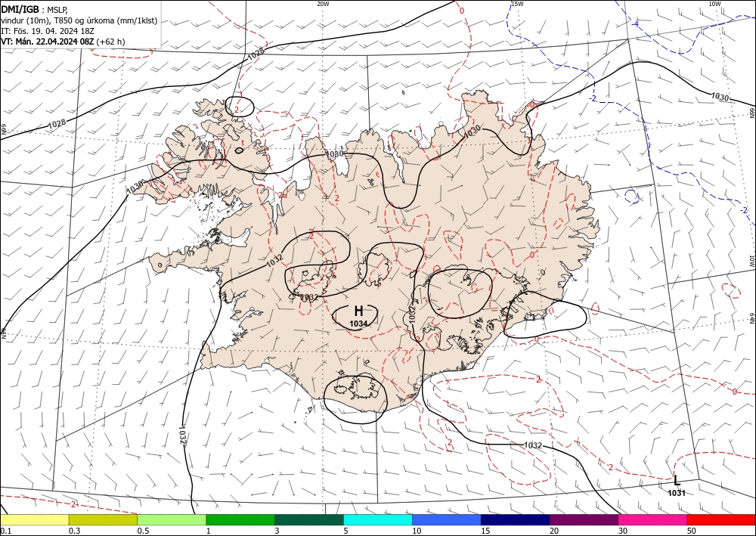The image size is (756, 536).
Task: Click the purple 20–30 mm legend swatch
Action: (x=584, y=519)
